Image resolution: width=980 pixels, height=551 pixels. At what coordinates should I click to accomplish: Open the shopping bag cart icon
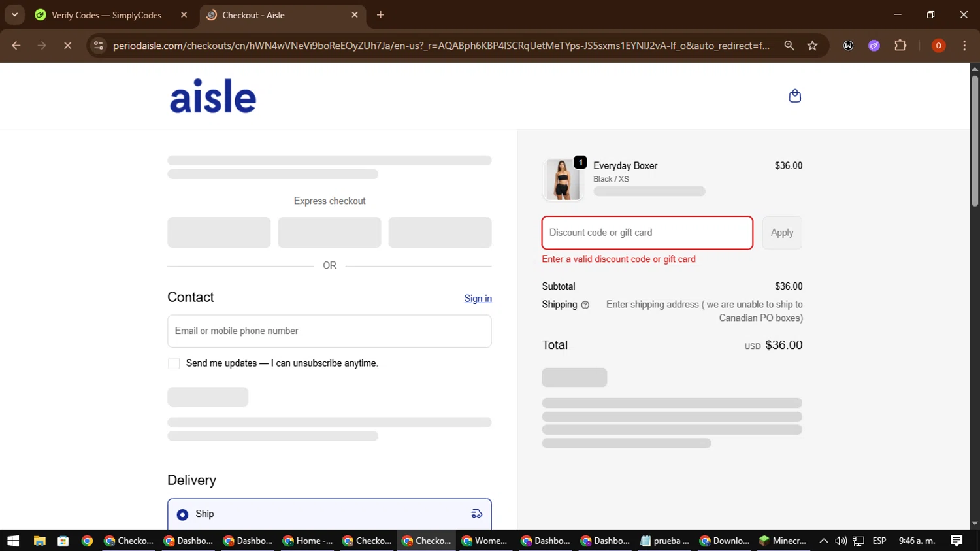tap(794, 96)
